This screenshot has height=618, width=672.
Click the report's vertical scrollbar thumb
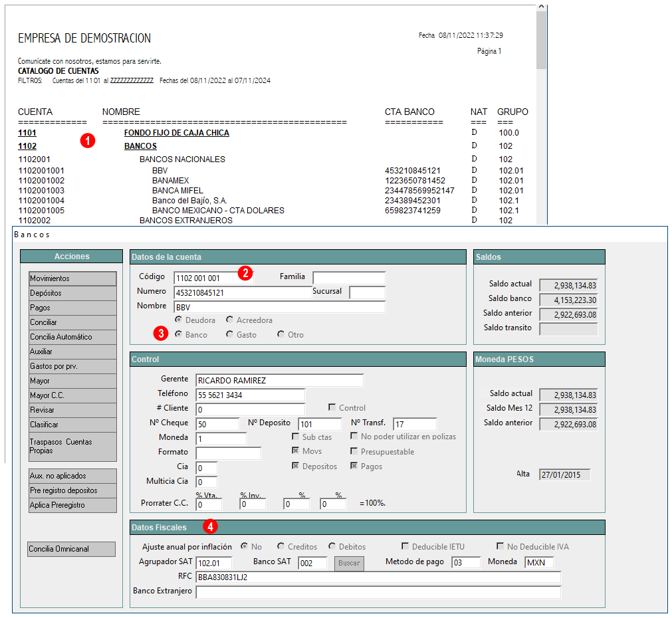tap(541, 40)
